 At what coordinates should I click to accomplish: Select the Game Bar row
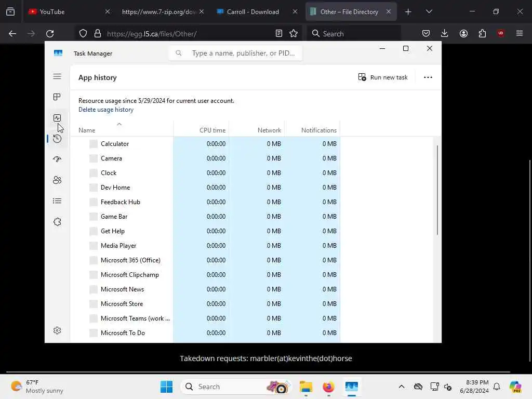pos(206,217)
